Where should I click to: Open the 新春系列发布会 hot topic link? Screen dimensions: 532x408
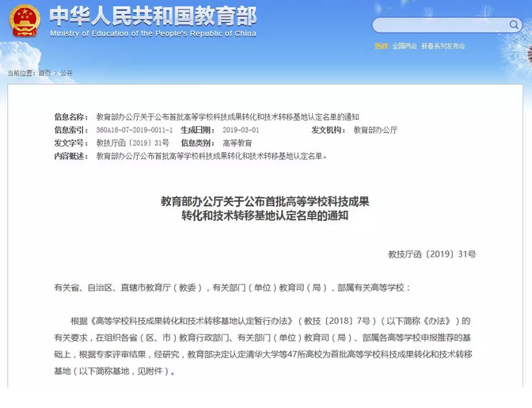click(443, 46)
